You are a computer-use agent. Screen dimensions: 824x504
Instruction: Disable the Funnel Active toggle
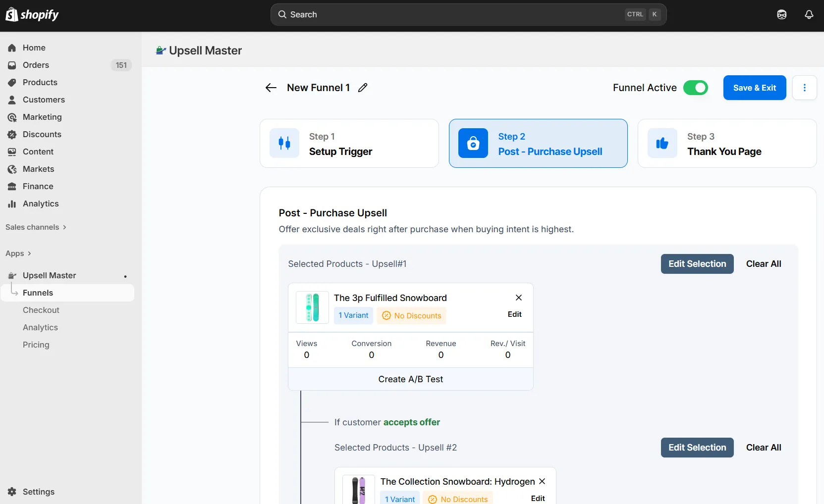pyautogui.click(x=695, y=88)
